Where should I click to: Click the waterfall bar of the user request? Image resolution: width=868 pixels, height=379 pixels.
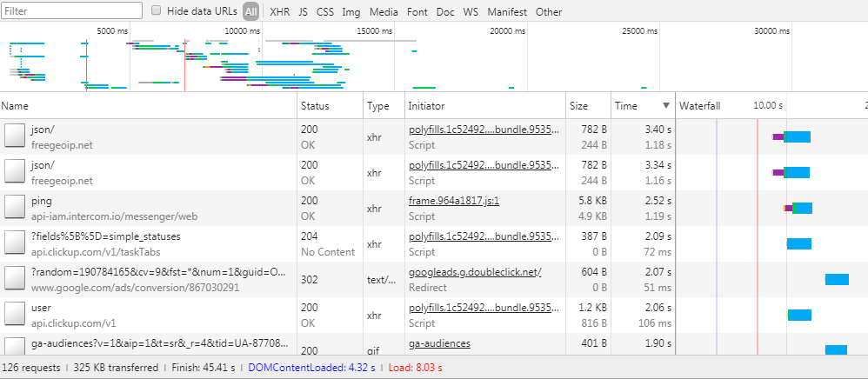(x=799, y=315)
